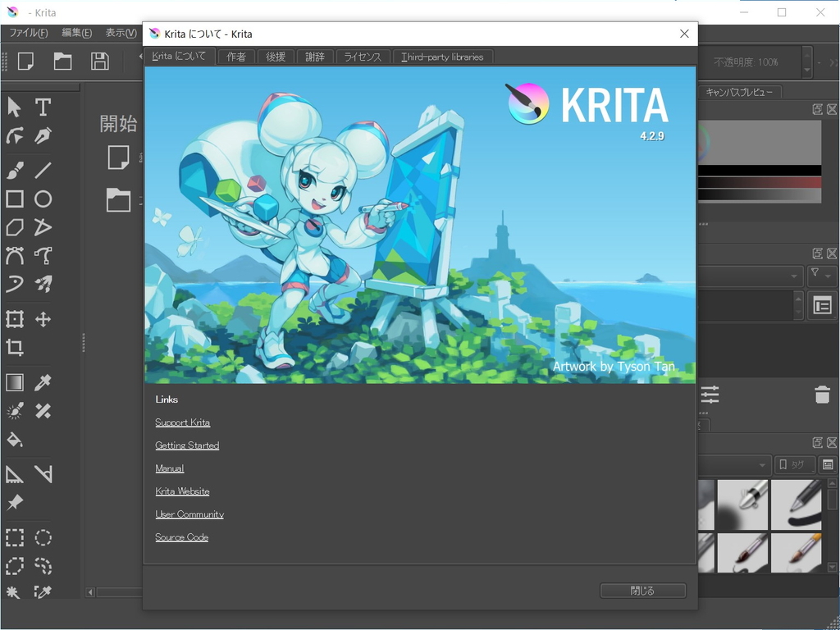Activate the Rectangular Selection tool
Screen dimensions: 840x630
[x=13, y=537]
